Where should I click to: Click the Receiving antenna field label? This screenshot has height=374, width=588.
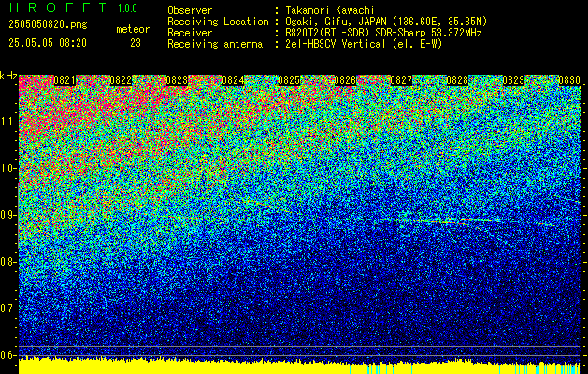click(x=215, y=44)
